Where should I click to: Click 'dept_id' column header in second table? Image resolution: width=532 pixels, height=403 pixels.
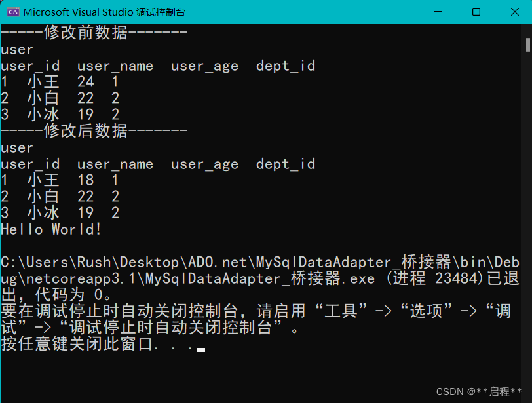pos(286,164)
